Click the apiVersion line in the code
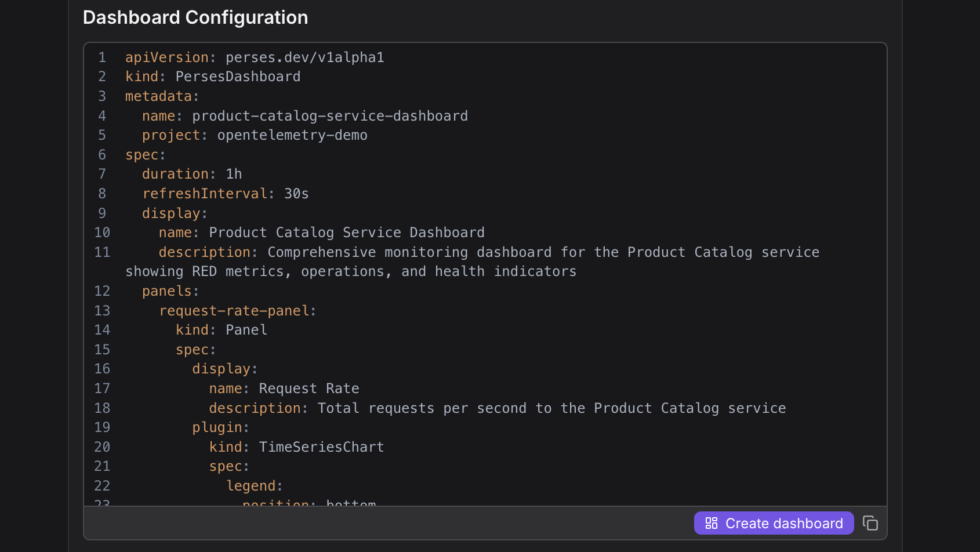This screenshot has width=980, height=552. tap(255, 57)
